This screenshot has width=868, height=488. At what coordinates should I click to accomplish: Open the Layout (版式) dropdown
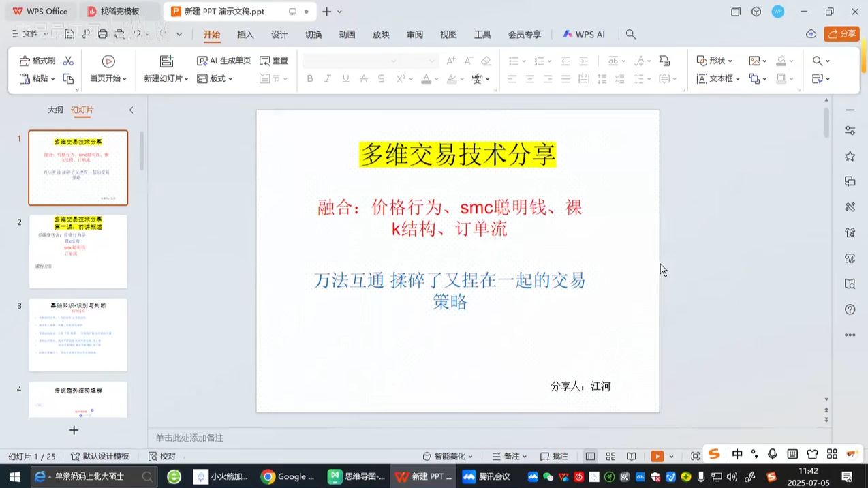click(x=215, y=78)
